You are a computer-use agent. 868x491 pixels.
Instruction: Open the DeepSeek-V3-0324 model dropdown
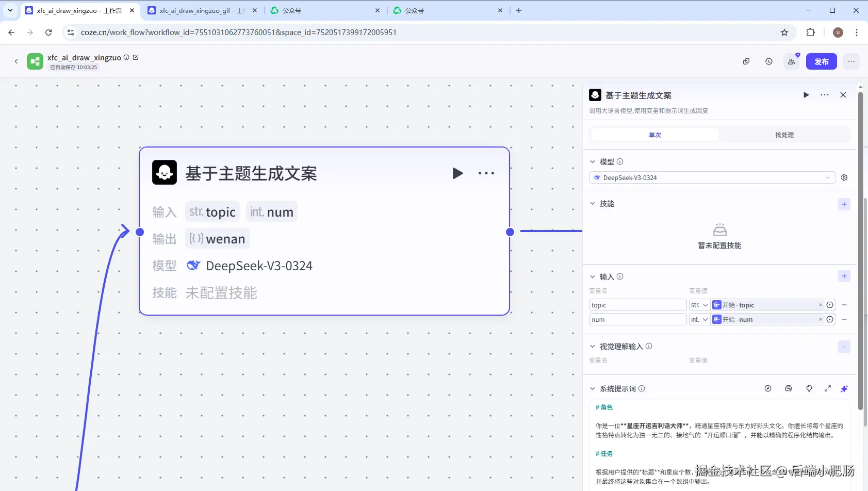click(712, 177)
